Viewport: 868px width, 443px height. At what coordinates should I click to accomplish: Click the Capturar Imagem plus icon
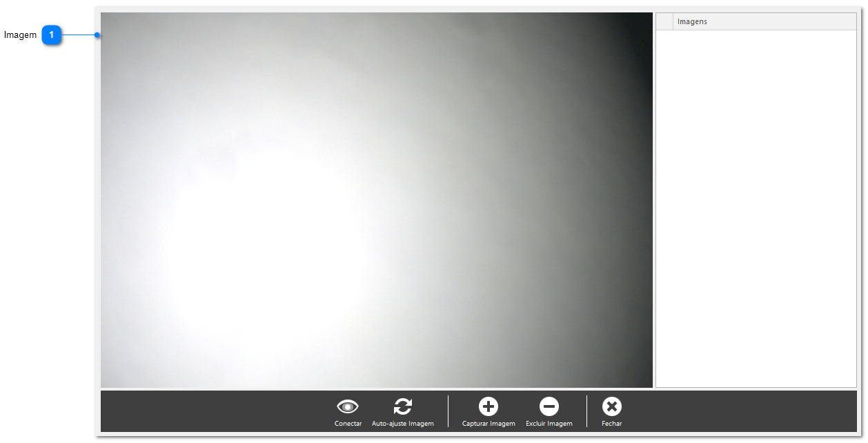click(489, 407)
